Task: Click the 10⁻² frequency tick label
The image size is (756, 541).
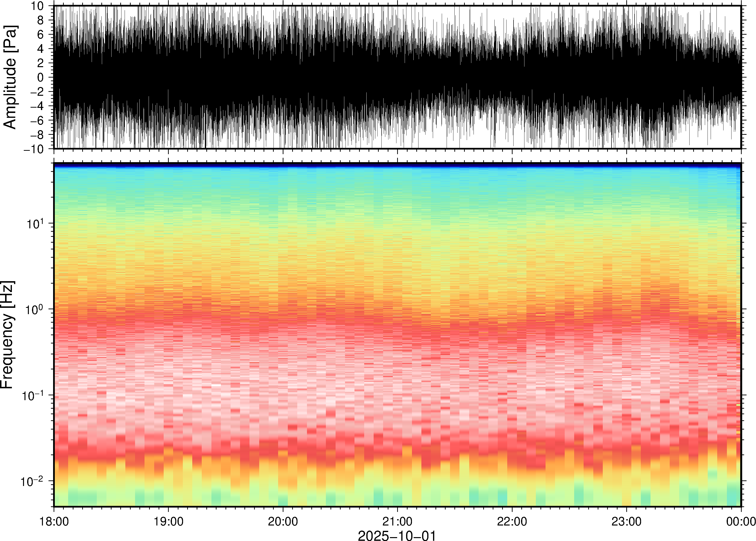Action: [x=32, y=481]
